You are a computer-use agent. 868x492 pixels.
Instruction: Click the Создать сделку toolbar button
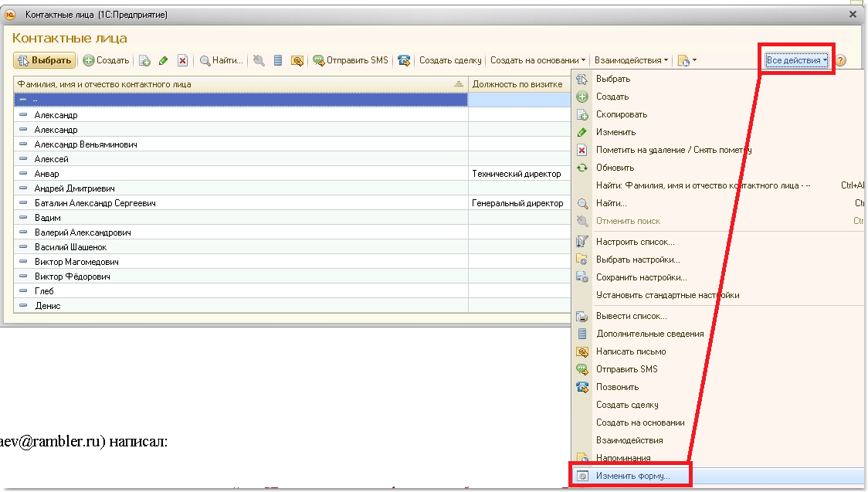450,60
